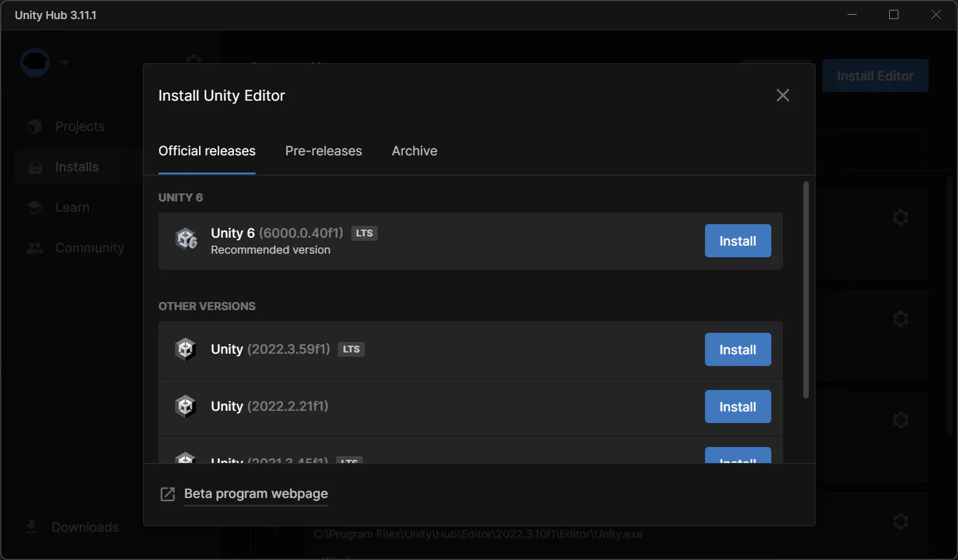This screenshot has height=560, width=958.
Task: Open settings gear for the first install
Action: click(x=900, y=217)
